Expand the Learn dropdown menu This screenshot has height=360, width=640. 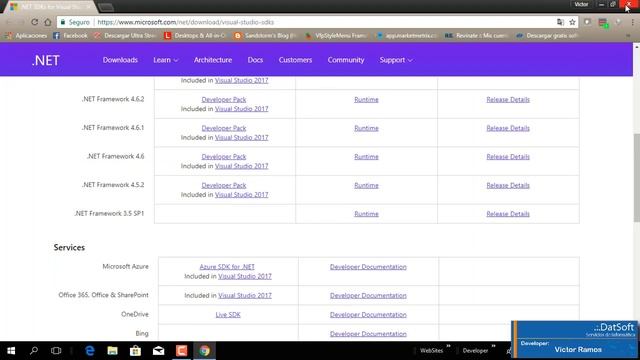coord(165,60)
